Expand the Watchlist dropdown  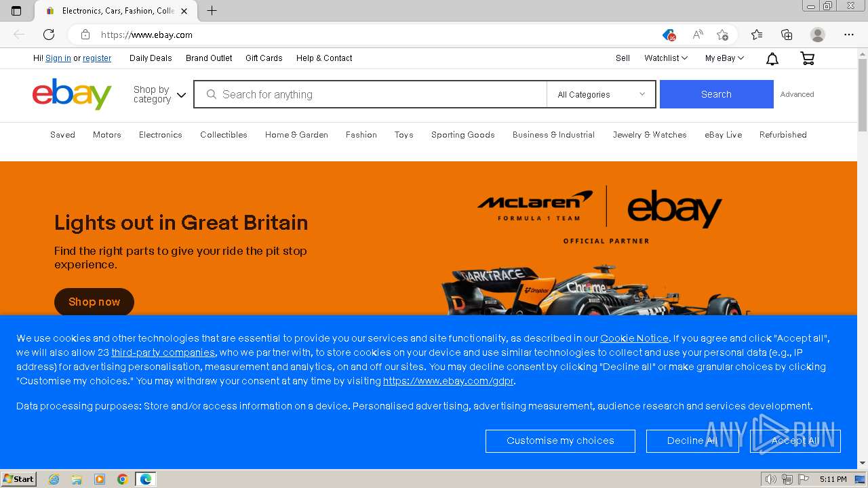coord(666,58)
